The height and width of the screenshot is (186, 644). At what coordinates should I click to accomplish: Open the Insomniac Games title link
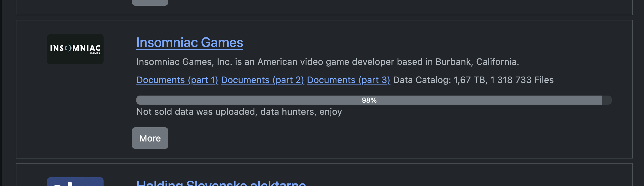coord(190,43)
